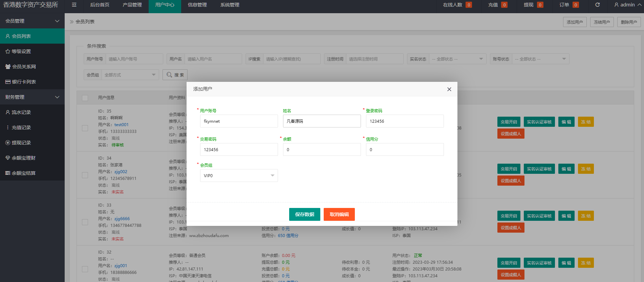Click the 银行卡列表 card icon
644x282 pixels.
pos(8,82)
